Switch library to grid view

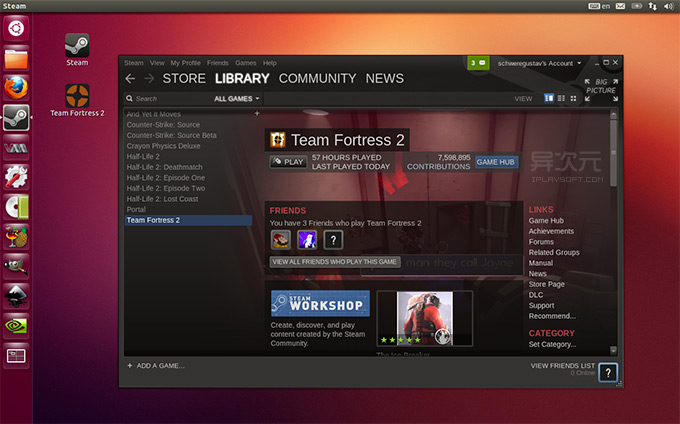click(x=573, y=98)
